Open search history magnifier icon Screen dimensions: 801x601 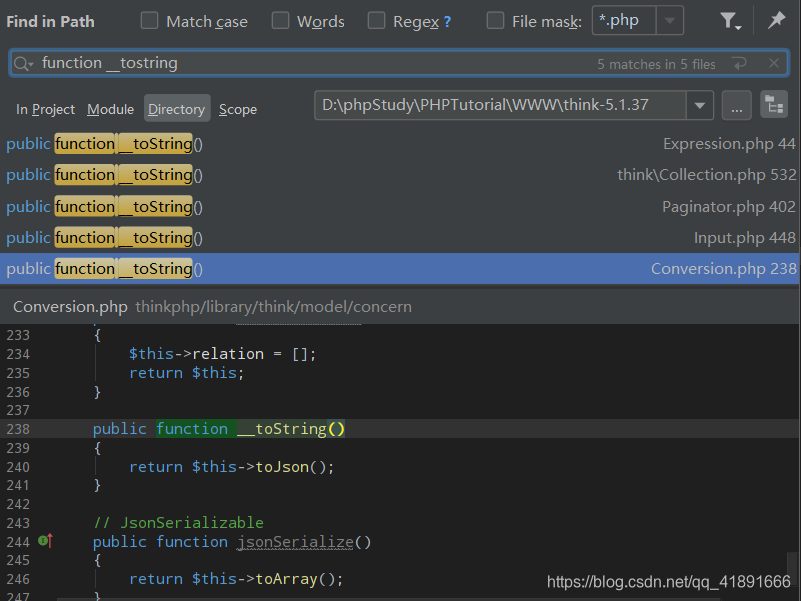(x=23, y=63)
